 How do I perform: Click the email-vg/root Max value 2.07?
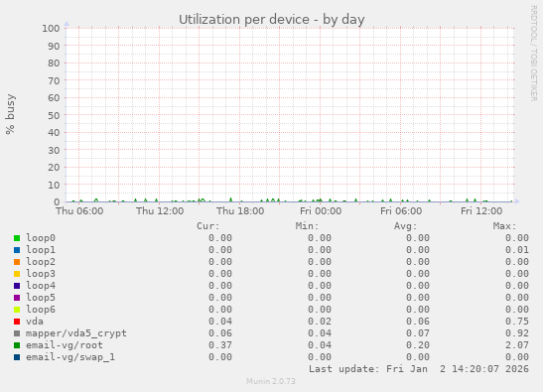click(517, 345)
